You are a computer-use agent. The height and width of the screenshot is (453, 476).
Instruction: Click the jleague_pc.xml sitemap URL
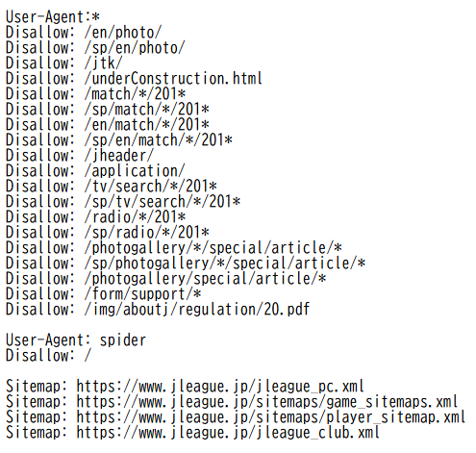tap(220, 387)
